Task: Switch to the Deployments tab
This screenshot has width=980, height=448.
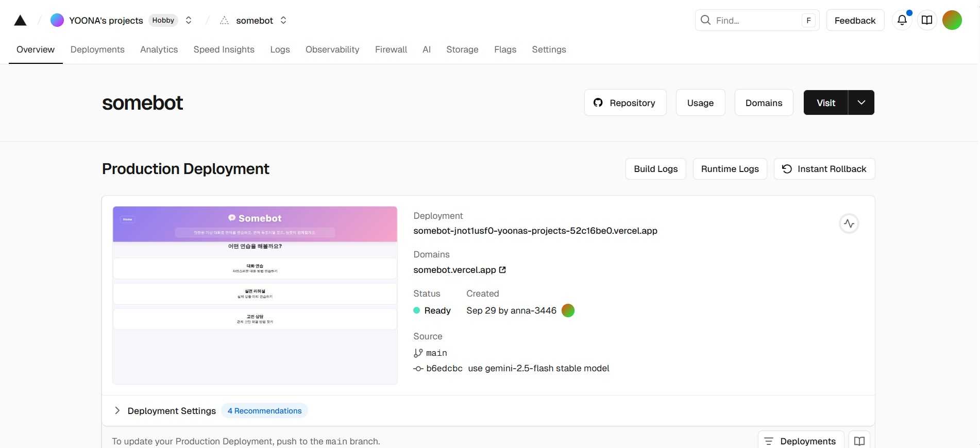Action: tap(97, 49)
